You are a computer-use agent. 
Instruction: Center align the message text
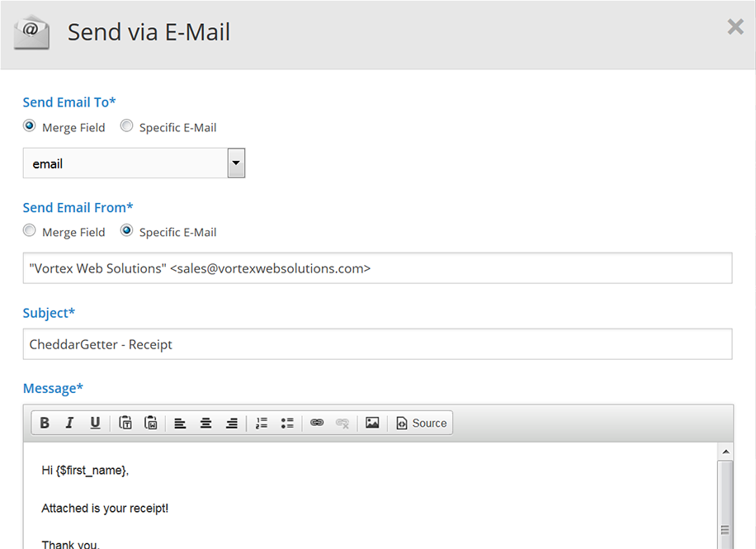pyautogui.click(x=206, y=424)
